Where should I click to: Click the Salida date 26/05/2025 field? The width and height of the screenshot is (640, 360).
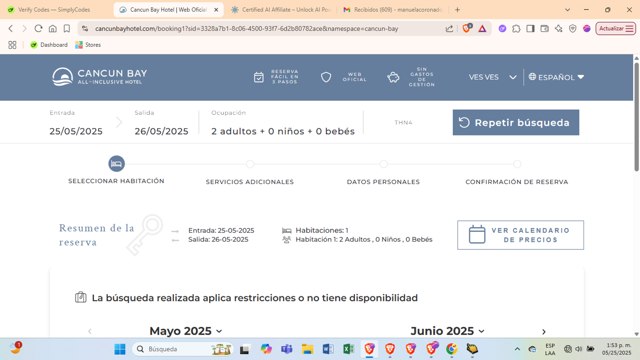[161, 131]
